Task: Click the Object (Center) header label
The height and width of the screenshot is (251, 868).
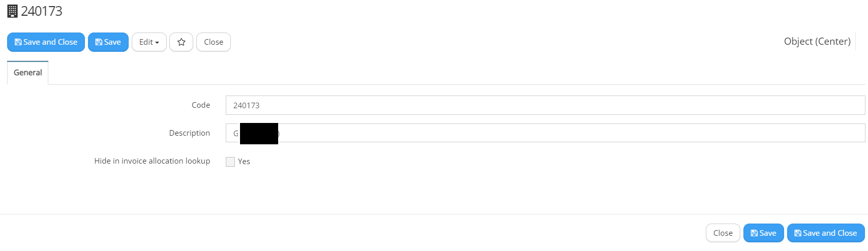Action: coord(817,42)
